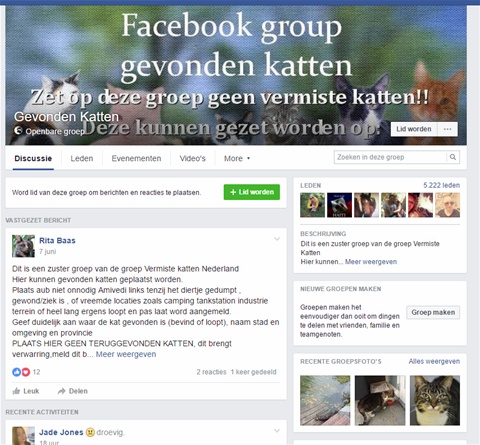
Task: Click the red heart reaction icon
Action: 26,372
